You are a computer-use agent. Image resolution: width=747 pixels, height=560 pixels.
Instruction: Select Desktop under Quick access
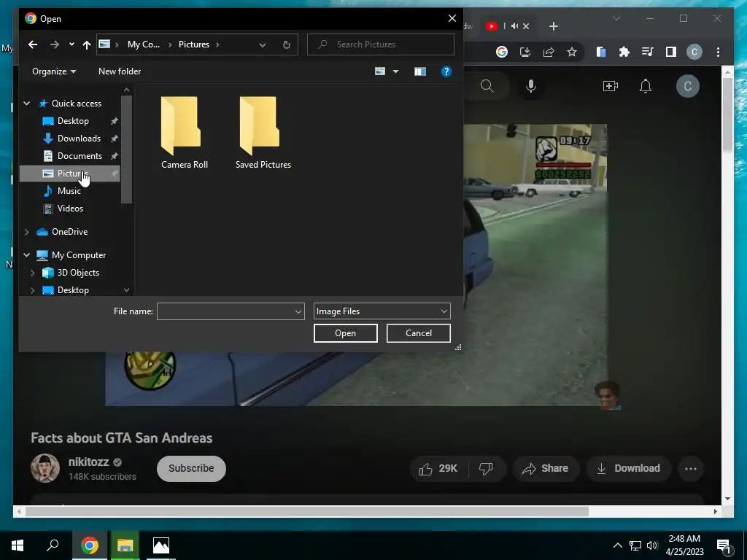(x=73, y=121)
